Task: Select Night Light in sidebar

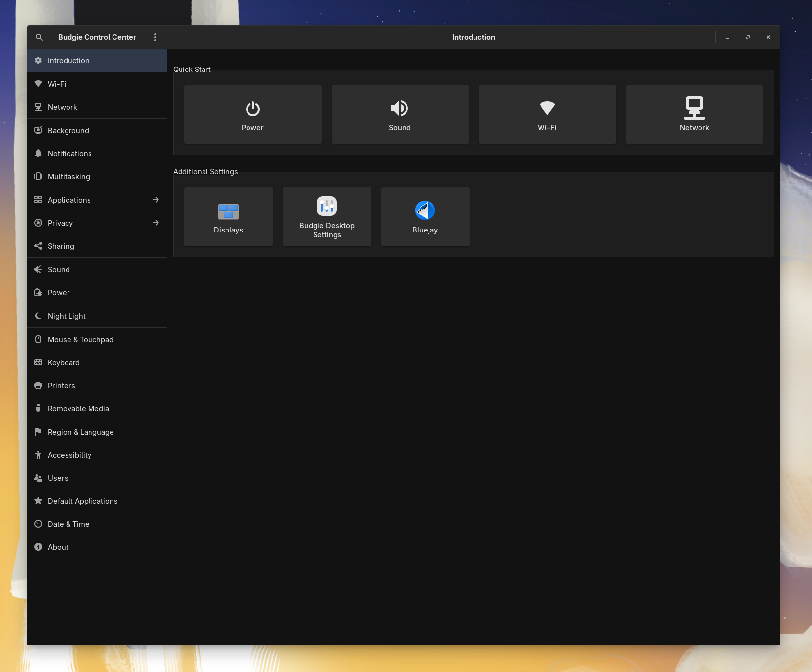Action: 67,316
